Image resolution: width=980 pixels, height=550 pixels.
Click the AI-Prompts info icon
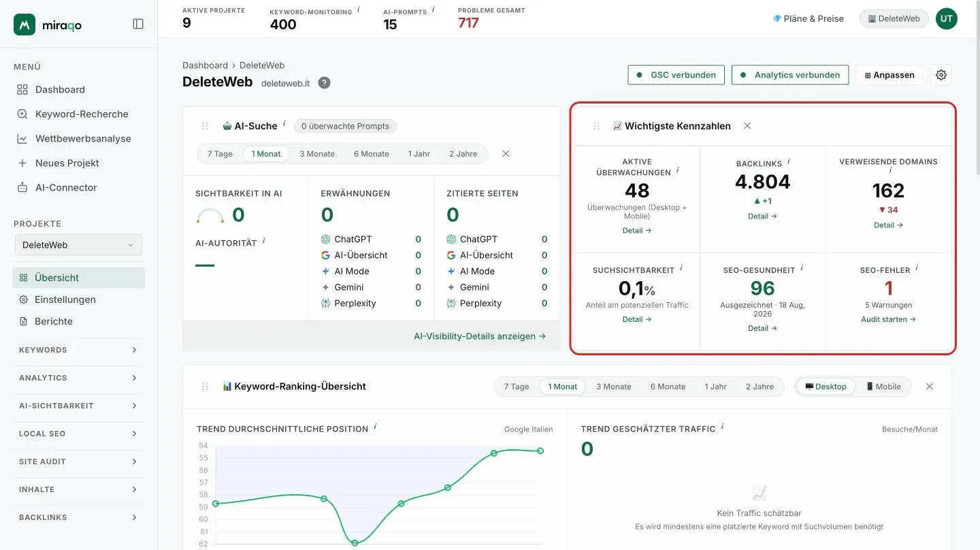point(434,10)
